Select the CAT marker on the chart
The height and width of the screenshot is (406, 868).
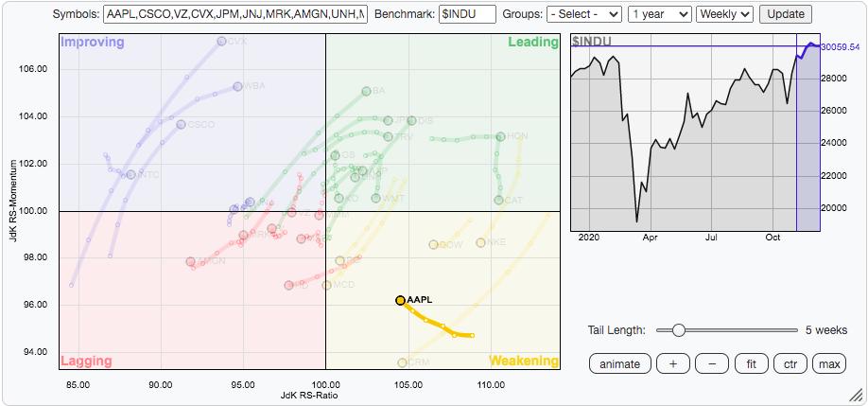(x=498, y=200)
